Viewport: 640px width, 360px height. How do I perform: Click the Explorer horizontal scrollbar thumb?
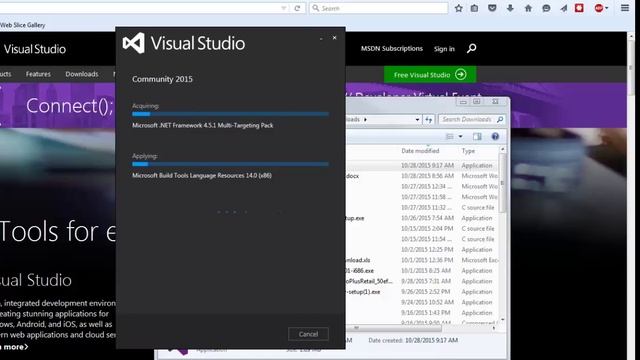(x=394, y=328)
